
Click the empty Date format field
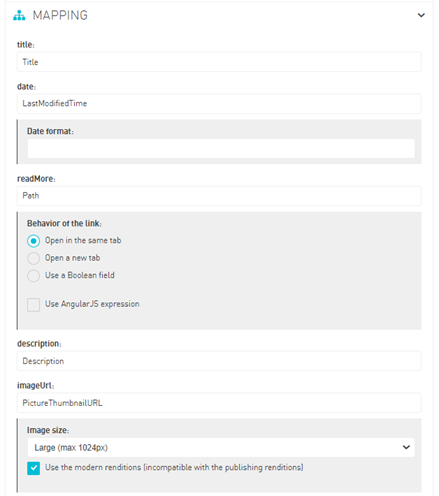pyautogui.click(x=221, y=148)
